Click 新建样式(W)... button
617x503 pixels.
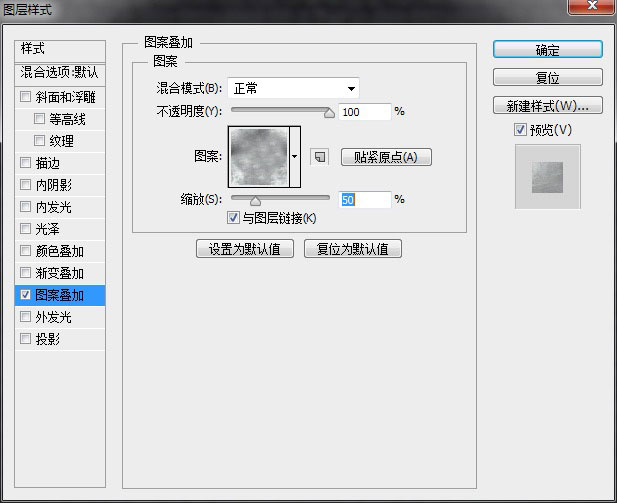pos(548,105)
